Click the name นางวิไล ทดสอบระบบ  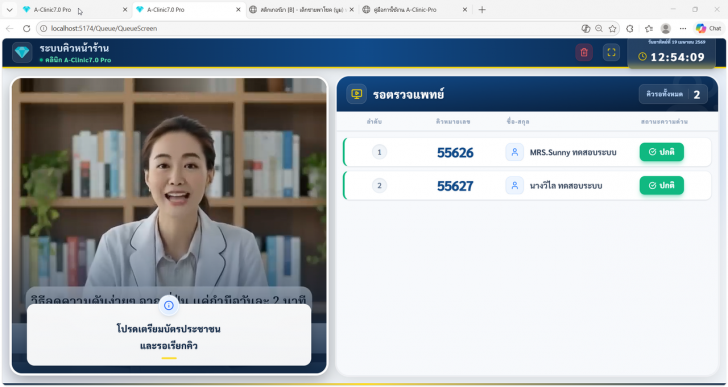tap(566, 186)
